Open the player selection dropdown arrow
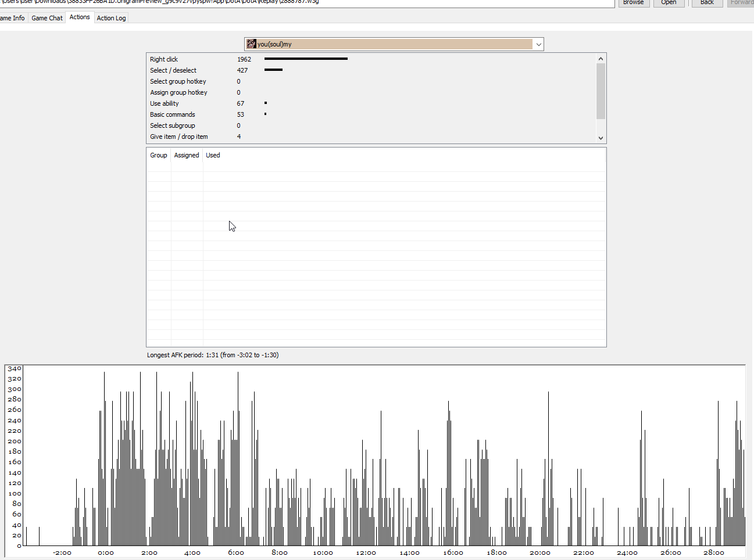Screen dimensions: 754x560 (538, 44)
